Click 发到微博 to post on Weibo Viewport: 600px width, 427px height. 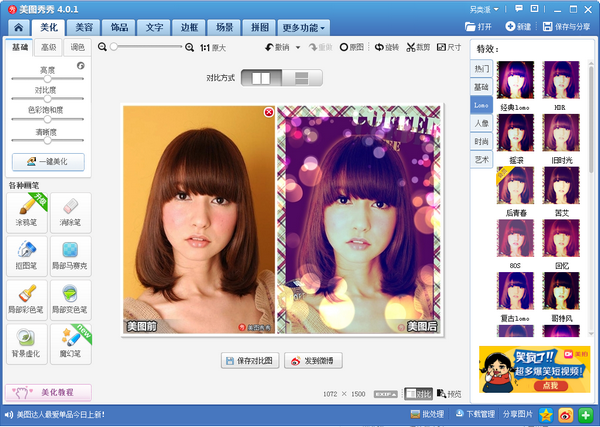point(313,361)
